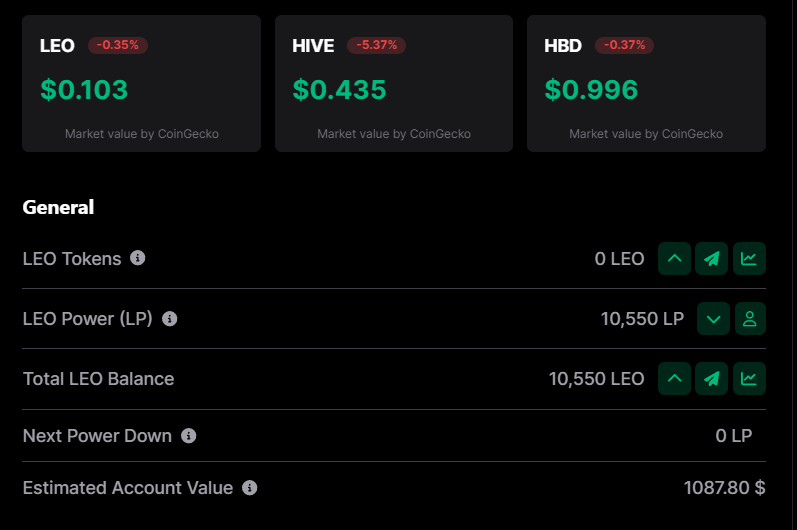797x530 pixels.
Task: Show info tooltip for LEO Tokens
Action: click(137, 258)
